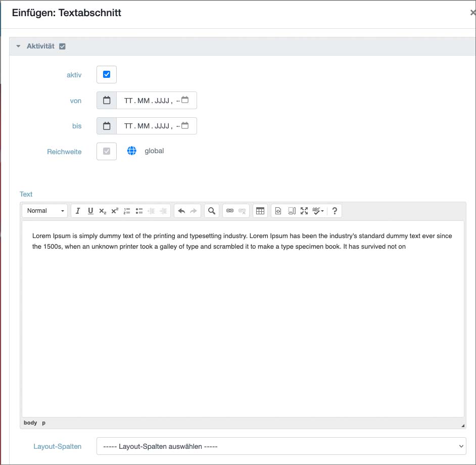Image resolution: width=476 pixels, height=465 pixels.
Task: Click the Layout-Spalten label
Action: [58, 446]
